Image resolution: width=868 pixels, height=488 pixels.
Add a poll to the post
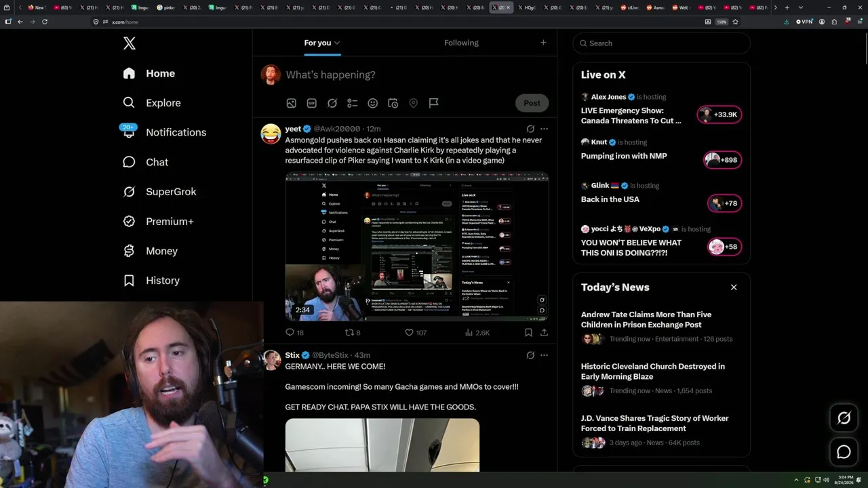353,103
